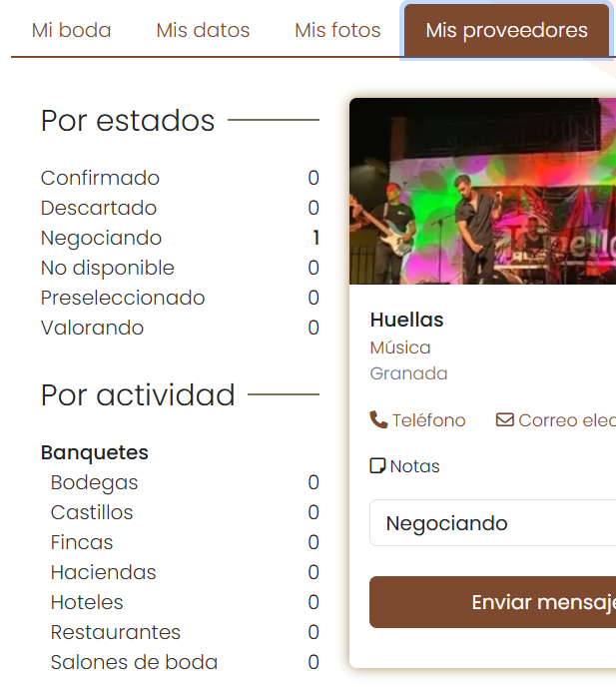Open Correo electrónico contact for Huellas
616x687 pixels.
[567, 420]
